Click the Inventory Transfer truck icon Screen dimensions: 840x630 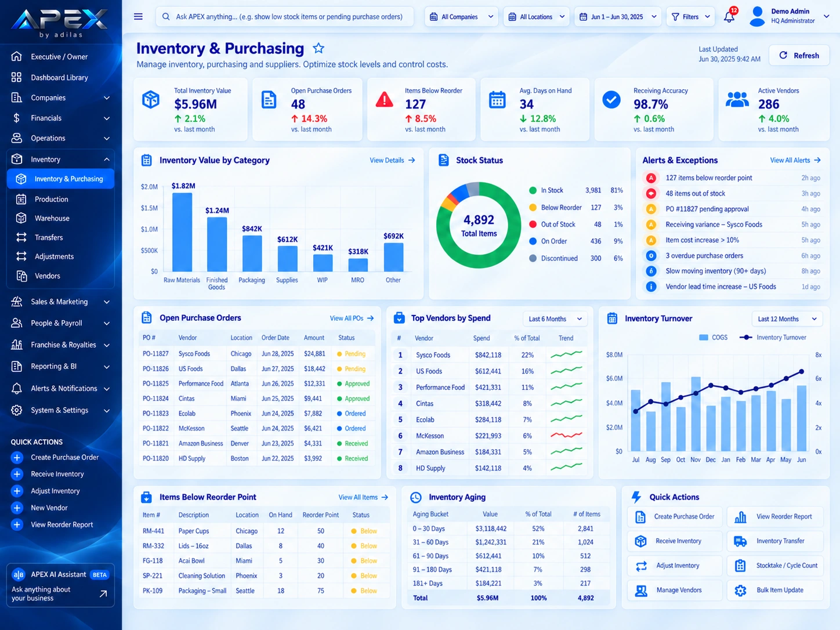pyautogui.click(x=740, y=541)
